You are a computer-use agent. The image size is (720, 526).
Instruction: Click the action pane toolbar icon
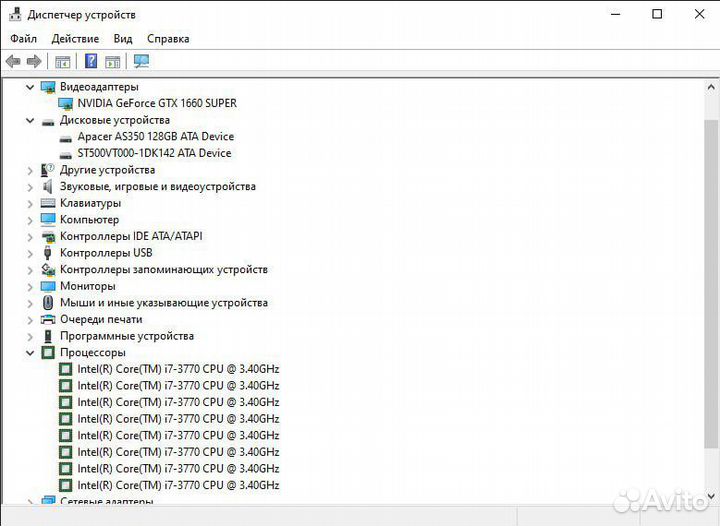(113, 61)
